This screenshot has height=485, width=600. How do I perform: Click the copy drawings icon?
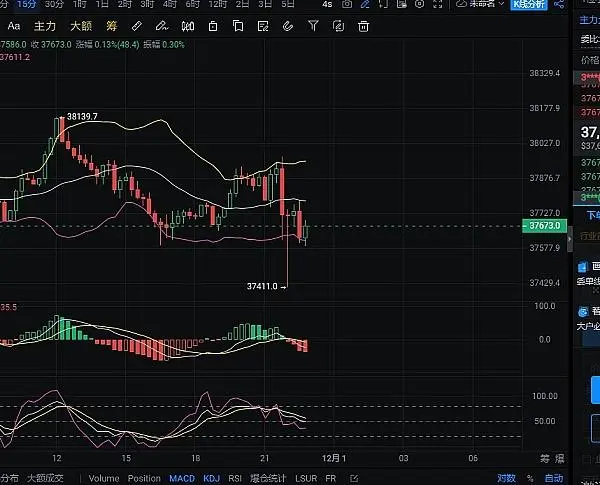point(238,26)
